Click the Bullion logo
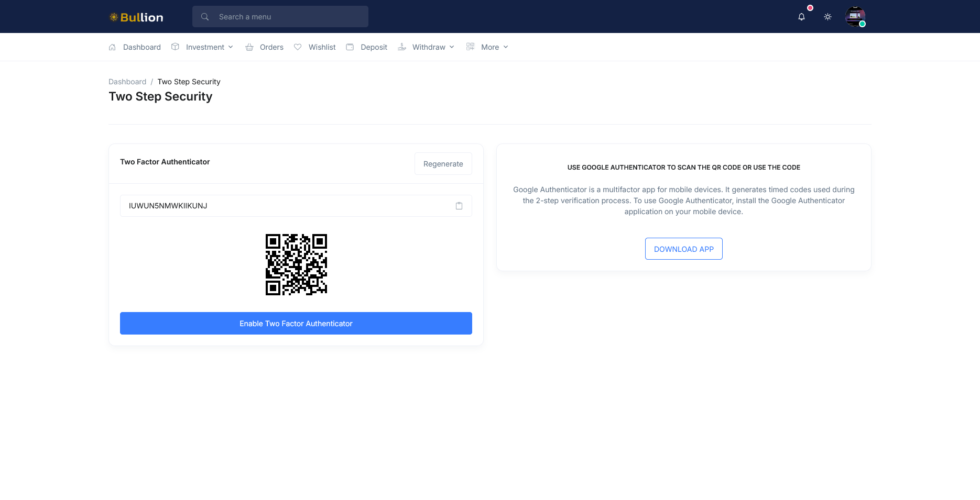The height and width of the screenshot is (500, 980). click(x=136, y=17)
